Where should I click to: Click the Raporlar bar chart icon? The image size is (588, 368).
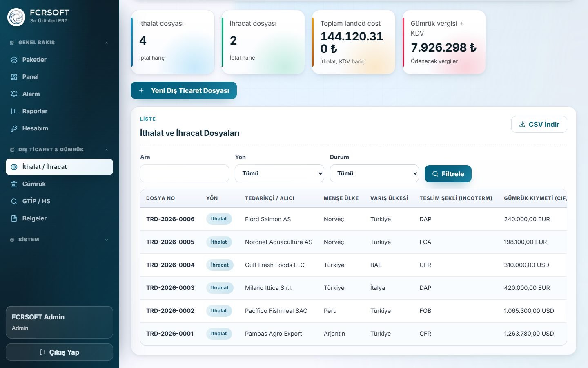tap(14, 111)
